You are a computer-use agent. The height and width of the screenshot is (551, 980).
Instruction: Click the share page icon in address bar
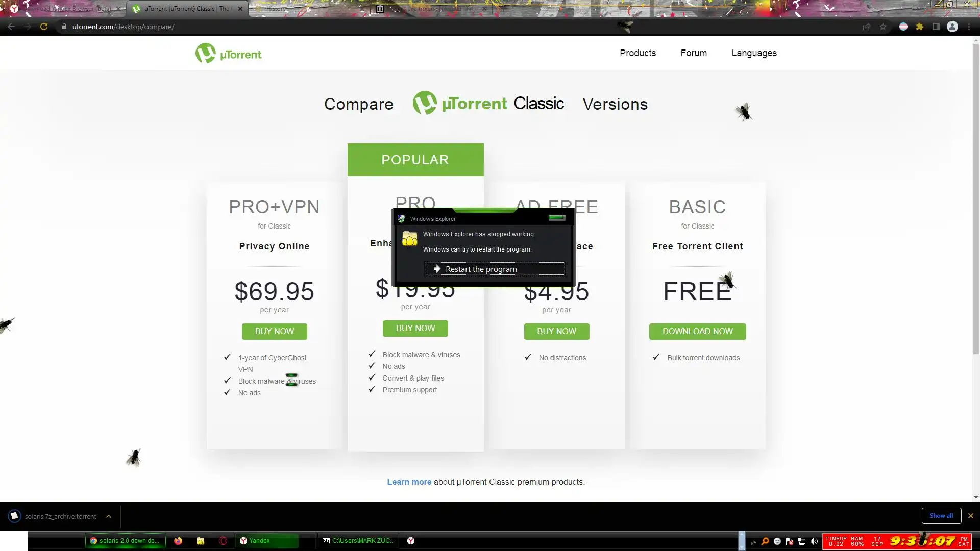point(867,27)
